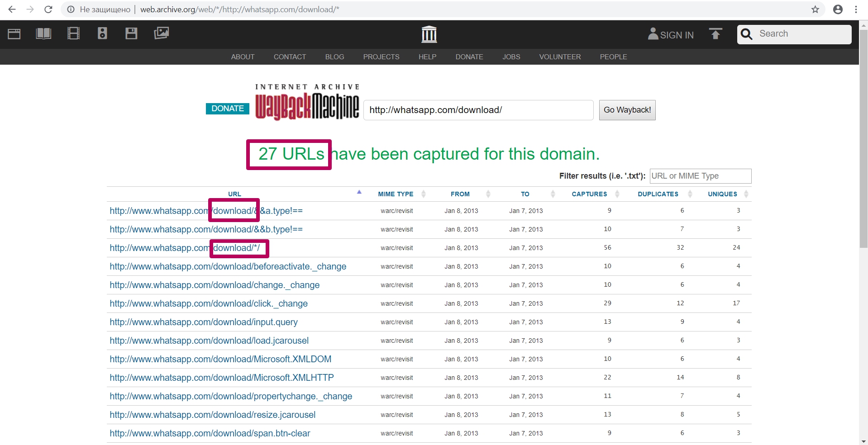Focus the Filter results input field

click(x=701, y=176)
